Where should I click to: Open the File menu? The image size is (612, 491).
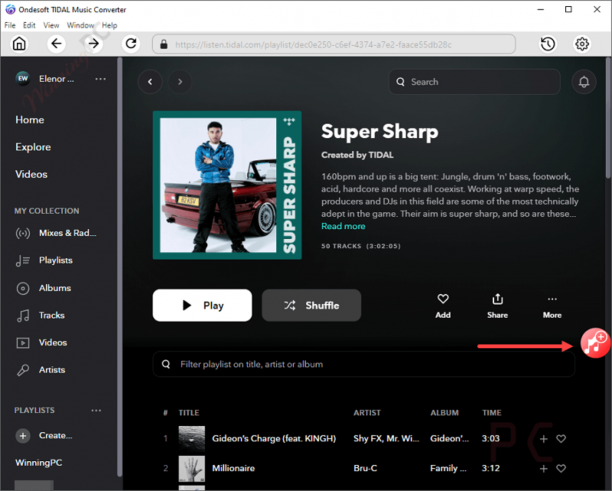[x=10, y=25]
